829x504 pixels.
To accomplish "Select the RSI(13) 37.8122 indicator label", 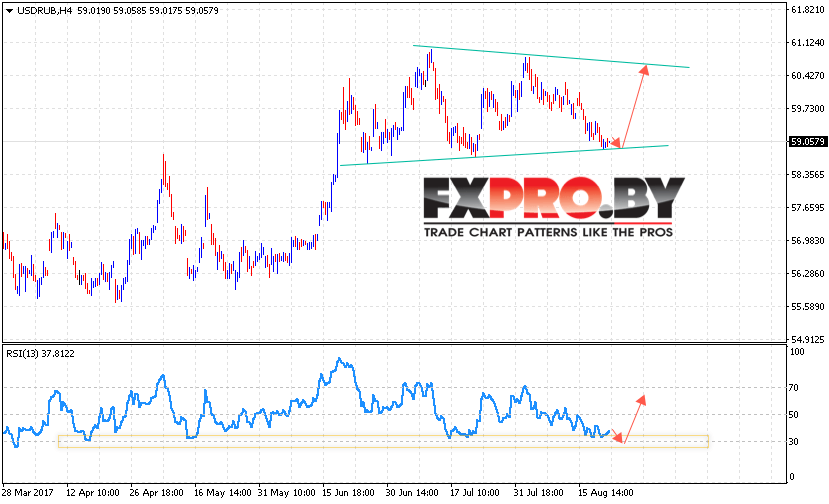I will [41, 354].
